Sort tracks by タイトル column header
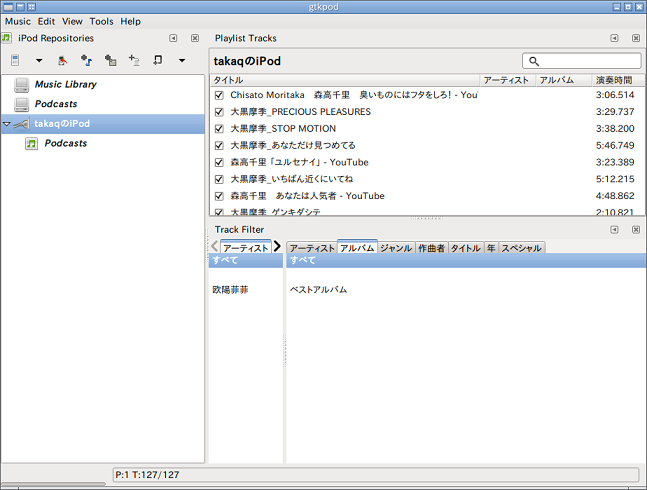This screenshot has width=647, height=490. point(345,80)
